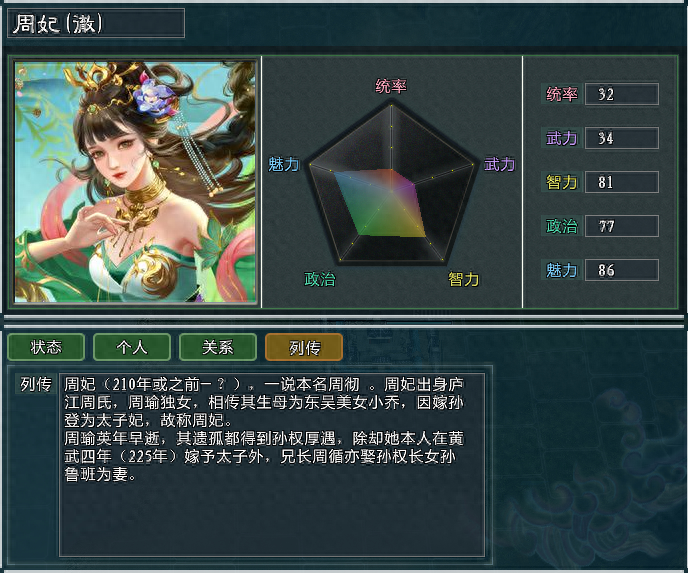
Task: Select the 关系 tab
Action: coord(218,347)
